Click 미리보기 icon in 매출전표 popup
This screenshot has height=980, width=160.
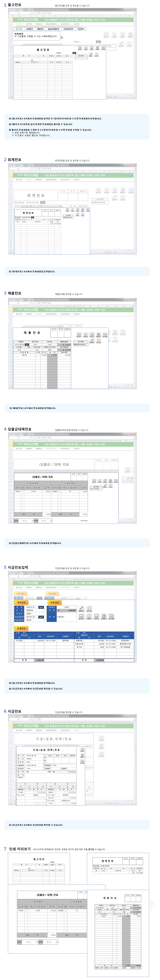[x=92, y=335]
